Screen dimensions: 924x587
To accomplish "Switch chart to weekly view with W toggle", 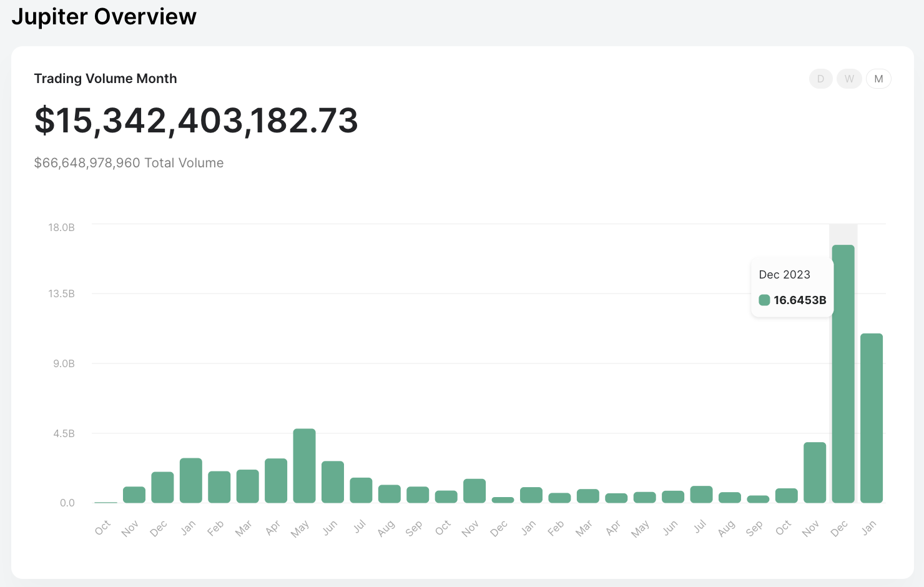I will click(x=849, y=79).
